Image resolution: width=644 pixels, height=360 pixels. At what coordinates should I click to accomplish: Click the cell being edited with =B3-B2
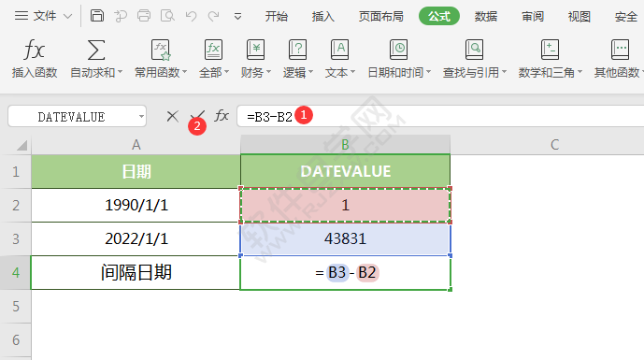[346, 272]
